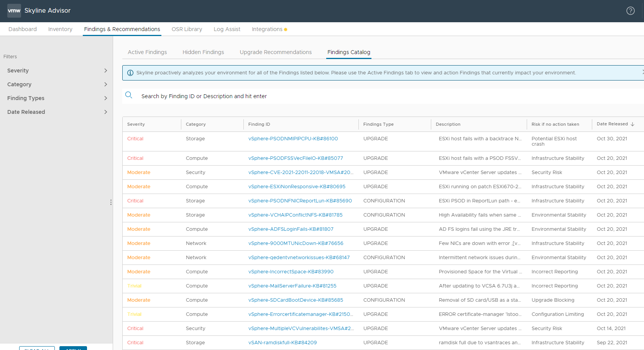Click the Date Released sort arrow
Image resolution: width=644 pixels, height=350 pixels.
coord(632,124)
